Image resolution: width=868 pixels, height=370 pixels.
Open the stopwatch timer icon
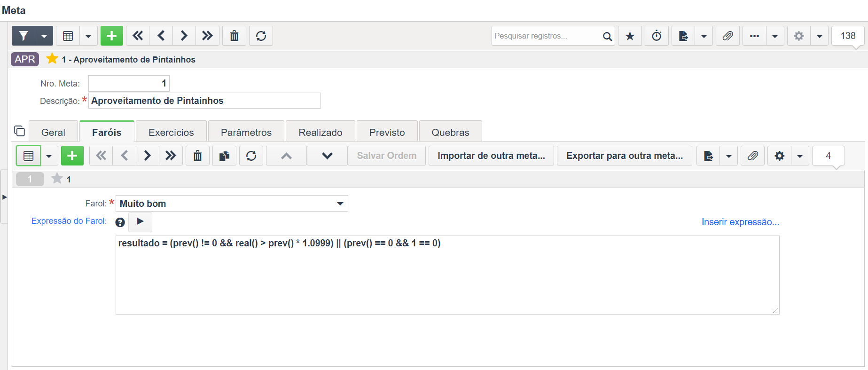(657, 36)
